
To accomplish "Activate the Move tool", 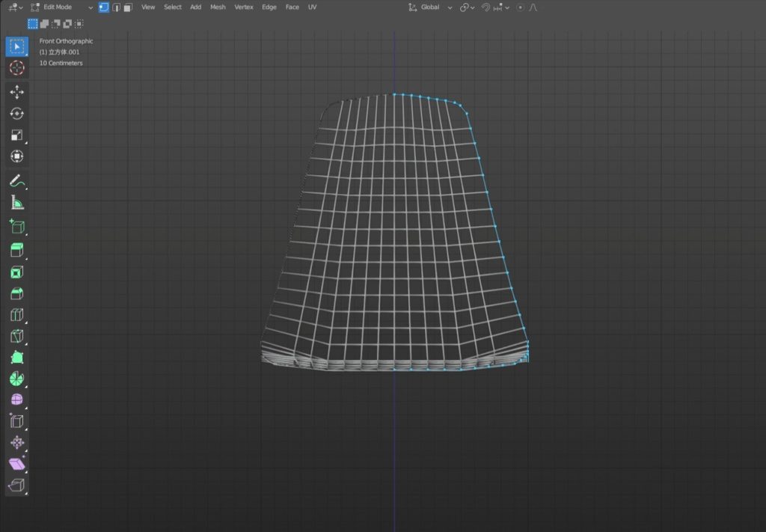I will pos(16,91).
